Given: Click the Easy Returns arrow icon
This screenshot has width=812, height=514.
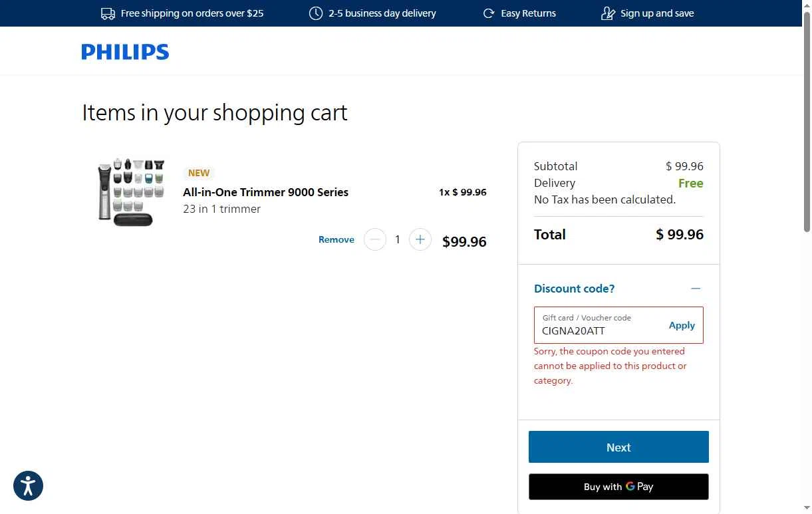Looking at the screenshot, I should (489, 13).
